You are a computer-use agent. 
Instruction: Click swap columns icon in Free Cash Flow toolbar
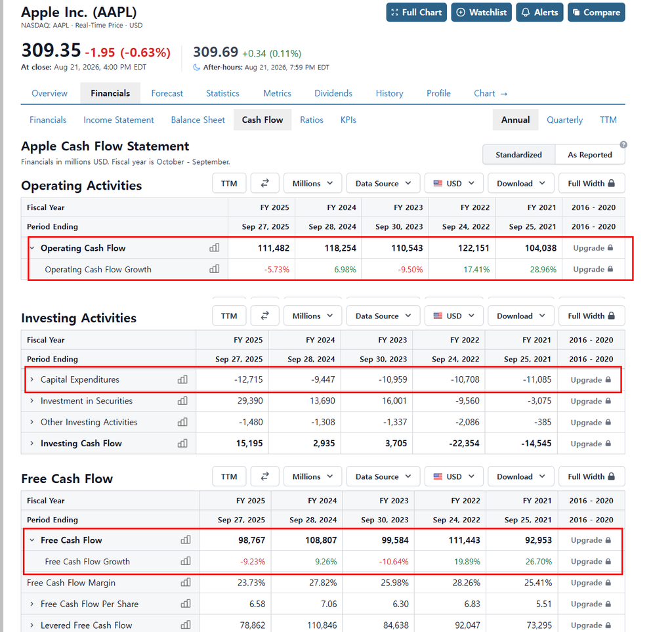point(265,476)
